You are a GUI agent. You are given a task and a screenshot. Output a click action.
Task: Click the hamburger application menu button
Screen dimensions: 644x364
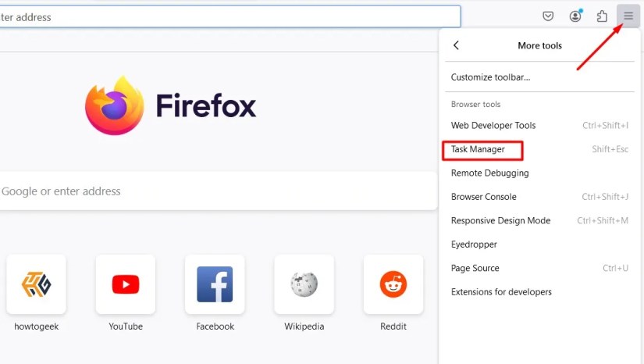(x=628, y=16)
